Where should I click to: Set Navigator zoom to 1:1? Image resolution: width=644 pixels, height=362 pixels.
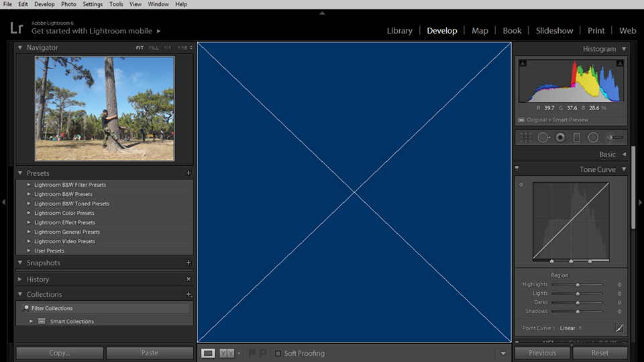point(168,48)
